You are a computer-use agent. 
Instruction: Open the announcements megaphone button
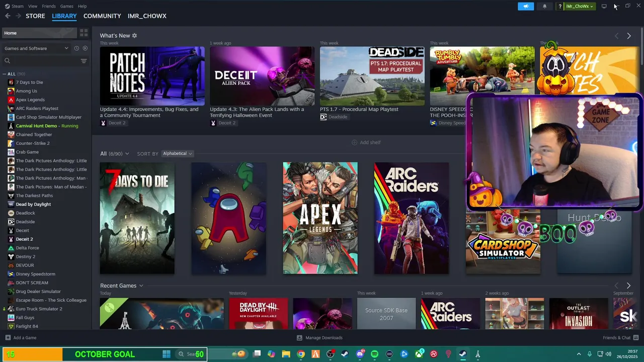[526, 6]
